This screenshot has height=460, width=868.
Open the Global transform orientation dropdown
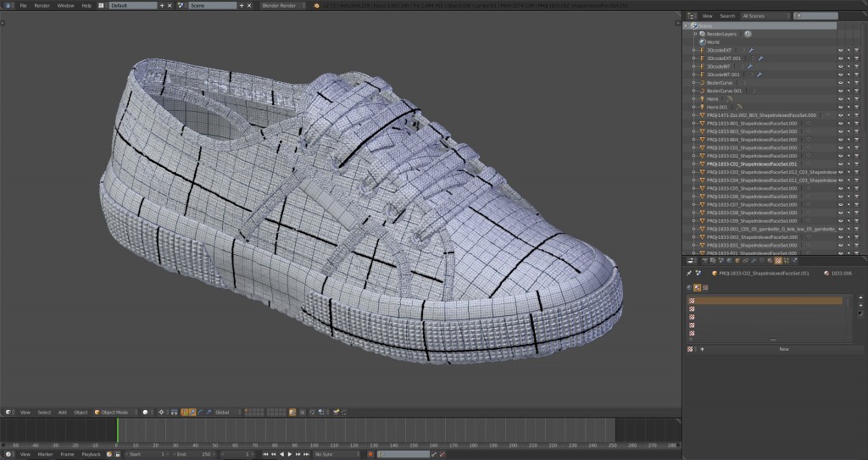(227, 413)
